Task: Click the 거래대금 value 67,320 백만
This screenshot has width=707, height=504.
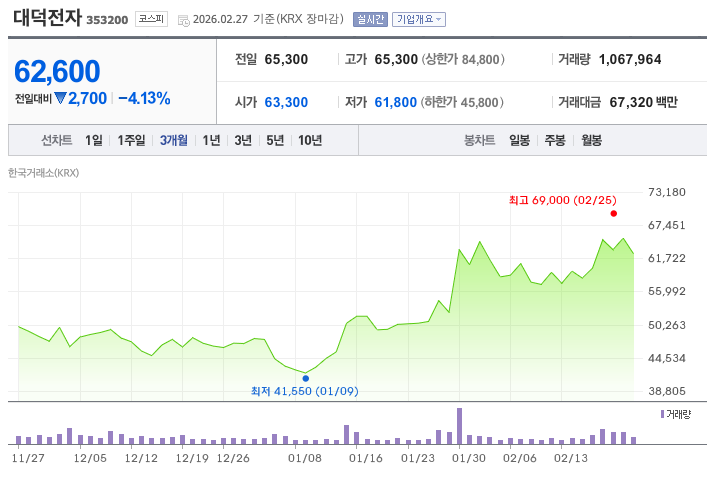Action: pos(643,102)
